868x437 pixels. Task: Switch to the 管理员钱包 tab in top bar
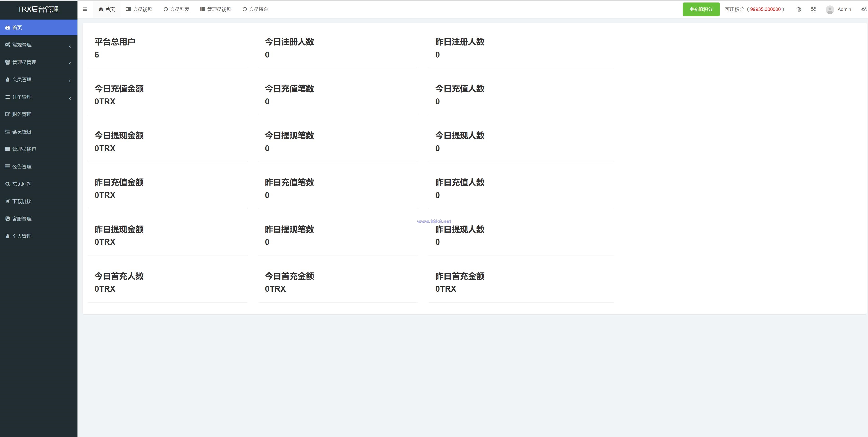216,10
